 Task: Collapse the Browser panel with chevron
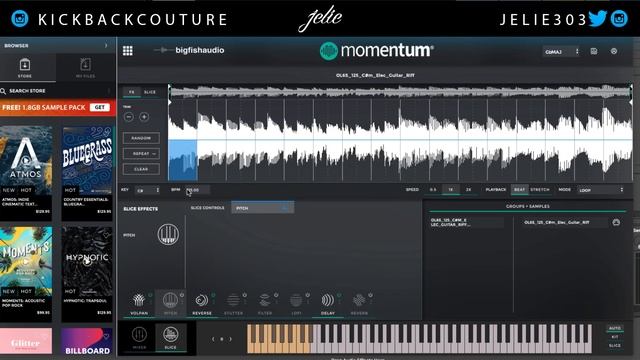click(x=106, y=46)
